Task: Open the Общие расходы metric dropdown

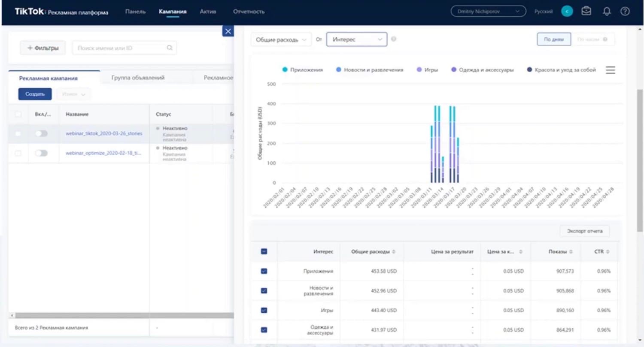Action: pyautogui.click(x=281, y=39)
